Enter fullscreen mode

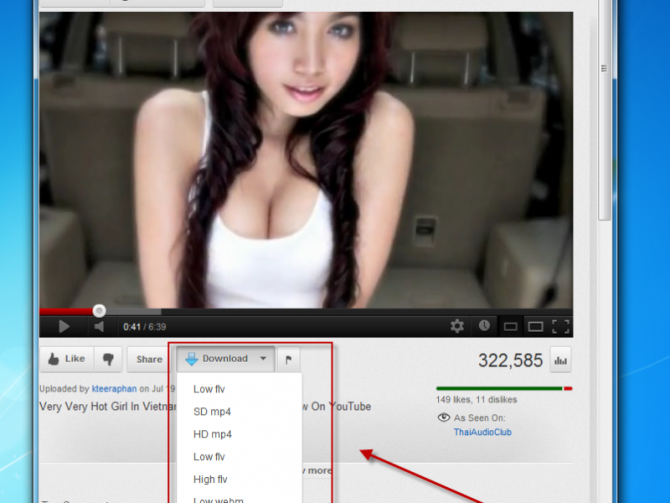tap(560, 326)
